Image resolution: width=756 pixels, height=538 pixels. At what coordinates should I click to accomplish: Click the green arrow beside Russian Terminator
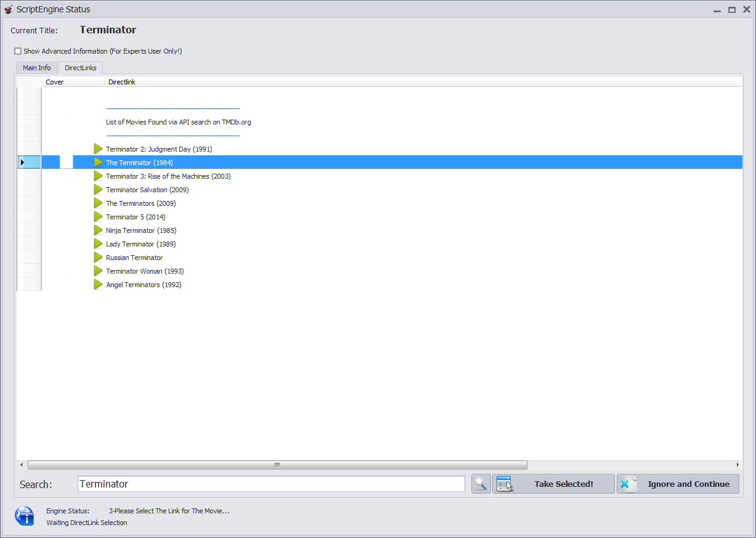98,258
